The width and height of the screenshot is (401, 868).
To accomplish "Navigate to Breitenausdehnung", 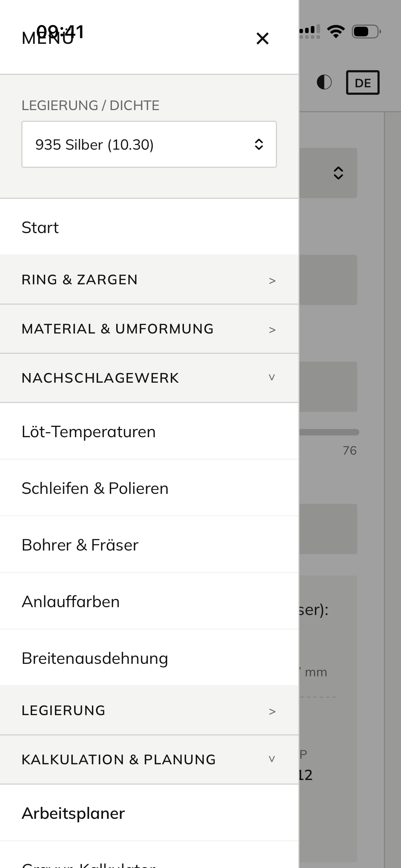I will (95, 658).
